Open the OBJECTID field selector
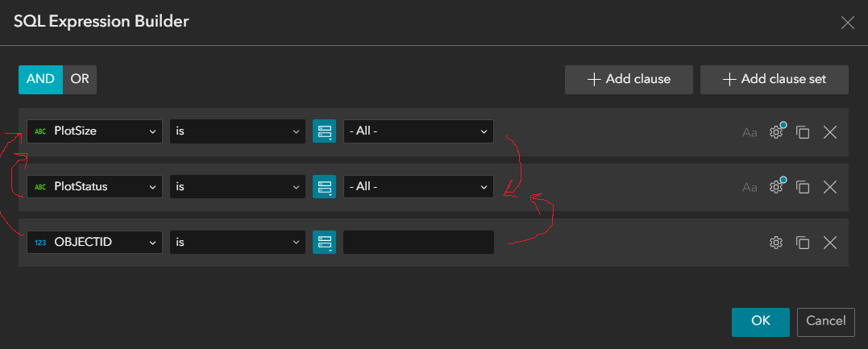The image size is (868, 349). (95, 243)
